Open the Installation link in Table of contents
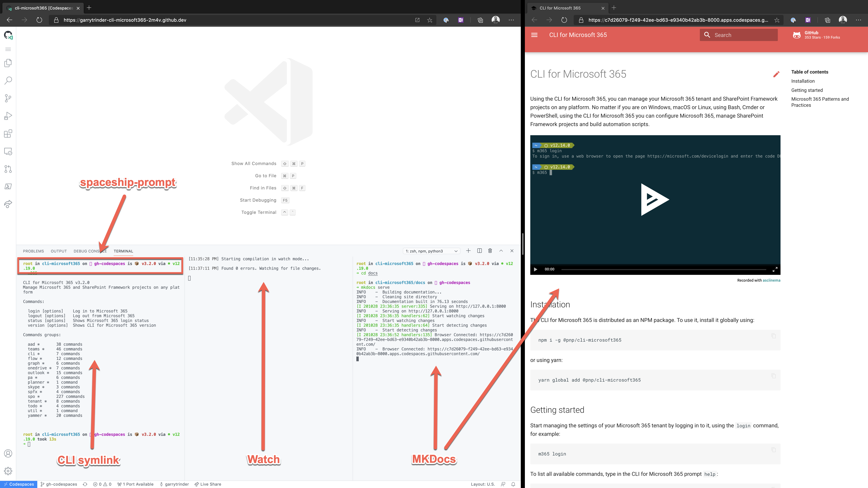The height and width of the screenshot is (488, 868). point(803,81)
